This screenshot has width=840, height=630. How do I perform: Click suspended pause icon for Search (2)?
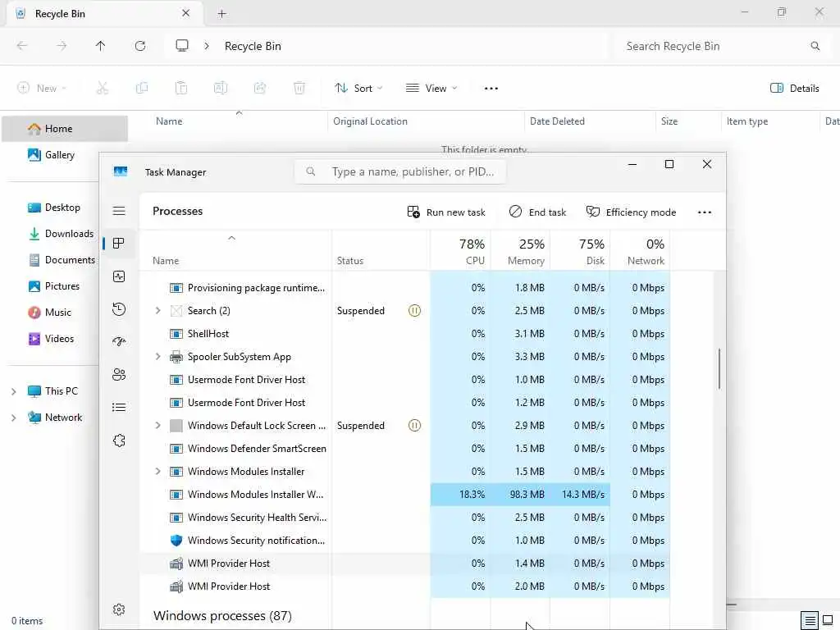[x=414, y=311]
